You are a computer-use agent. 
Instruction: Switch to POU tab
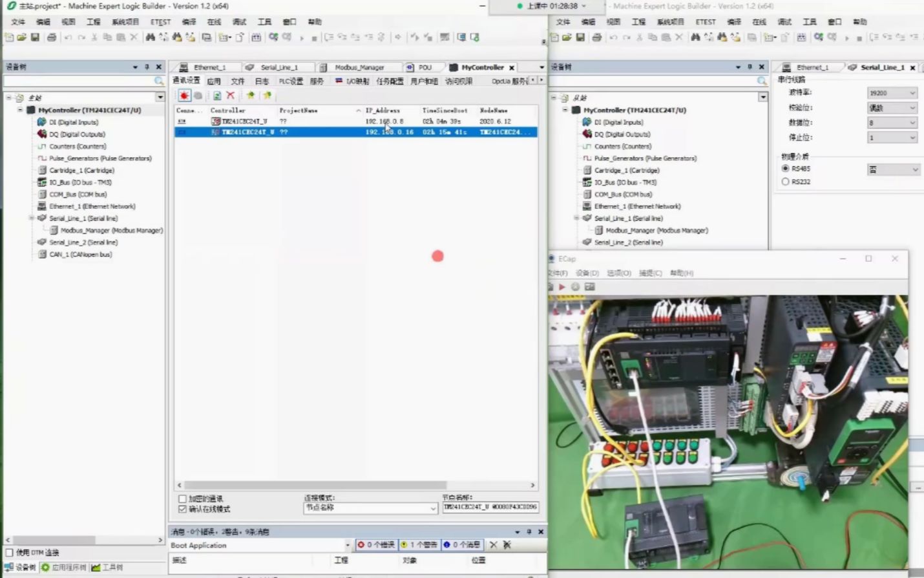click(x=424, y=67)
